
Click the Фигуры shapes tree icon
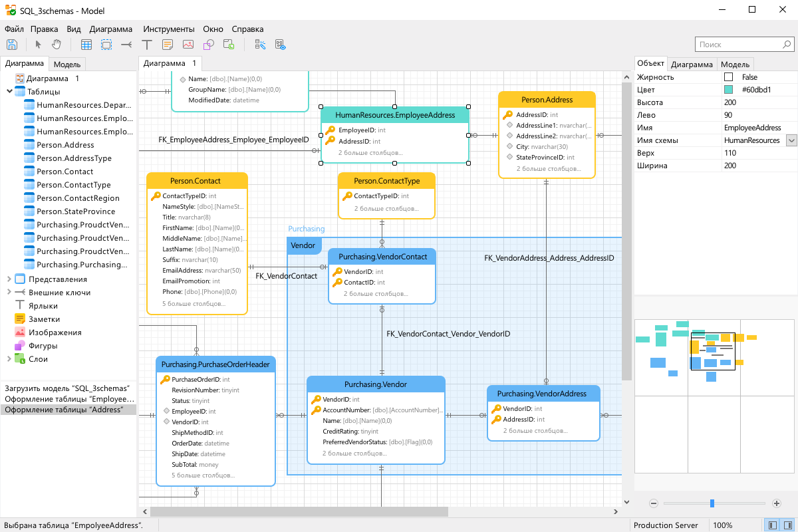(19, 346)
